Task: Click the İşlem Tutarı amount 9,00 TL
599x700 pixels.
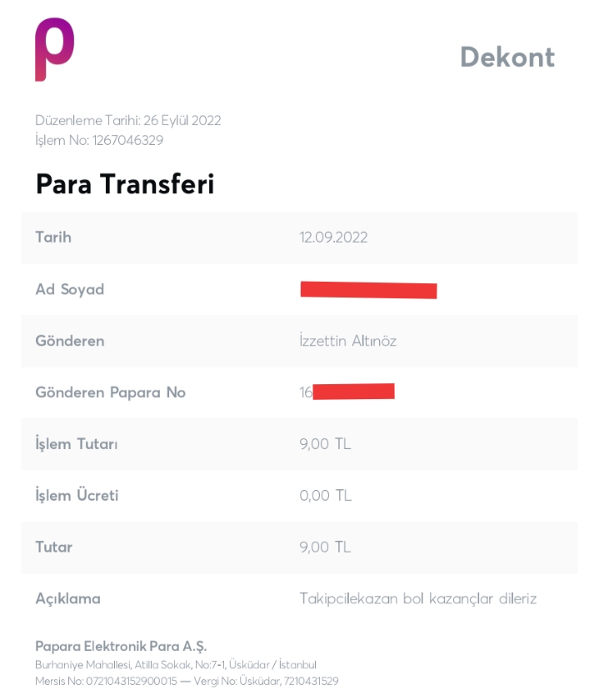Action: [x=325, y=443]
